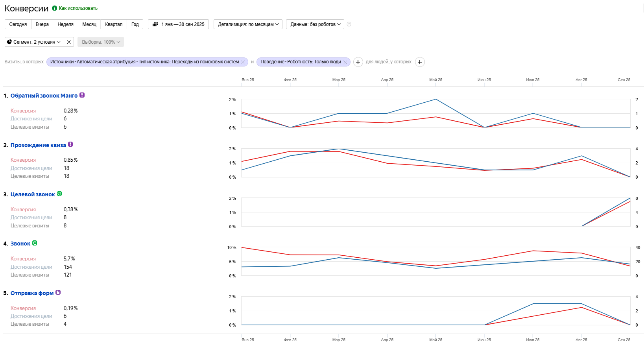Expand the Данные: без роботов dropdown

(315, 24)
